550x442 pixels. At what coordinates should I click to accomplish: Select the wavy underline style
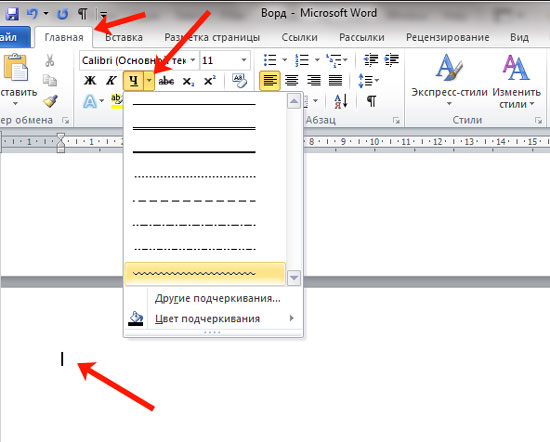pyautogui.click(x=205, y=274)
